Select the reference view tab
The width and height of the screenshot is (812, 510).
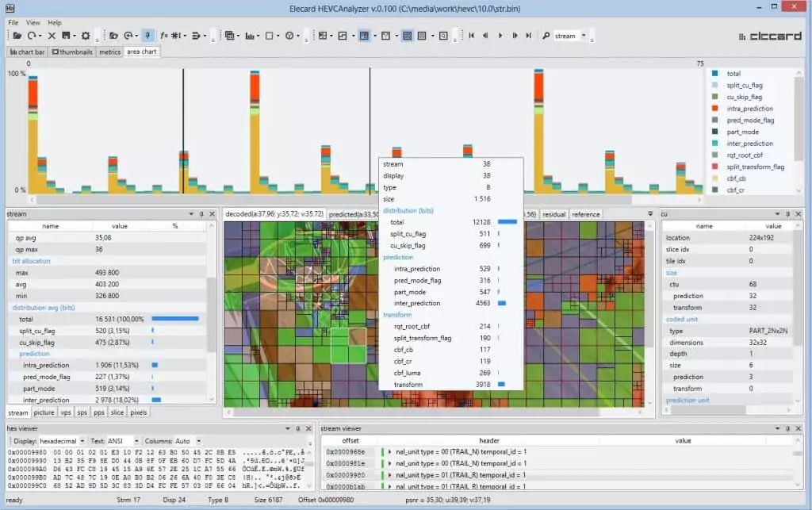click(x=586, y=214)
